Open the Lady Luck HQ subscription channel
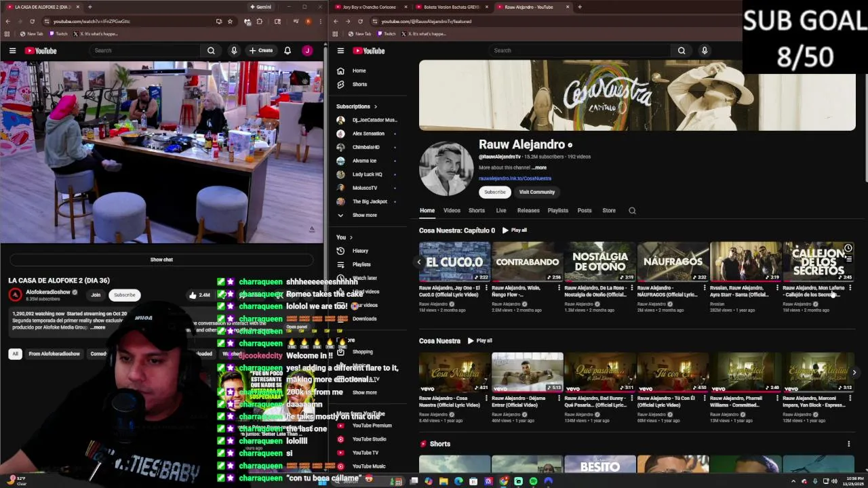The width and height of the screenshot is (868, 488). pos(367,174)
